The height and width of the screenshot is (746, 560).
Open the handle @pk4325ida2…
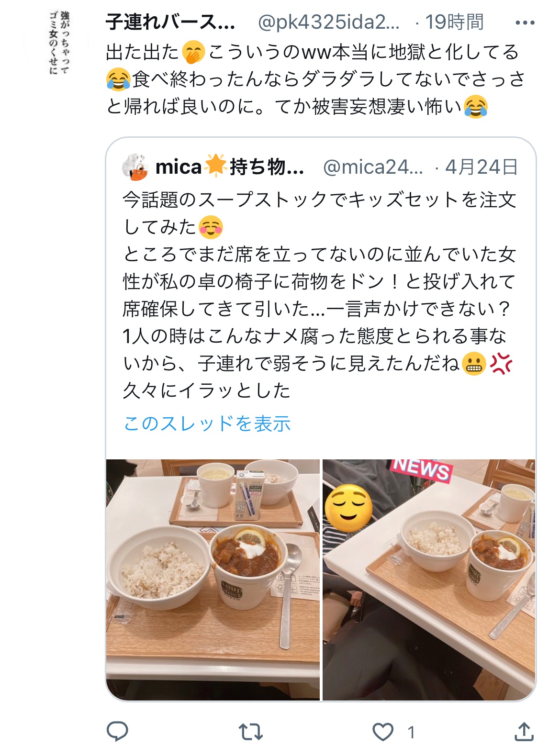328,22
